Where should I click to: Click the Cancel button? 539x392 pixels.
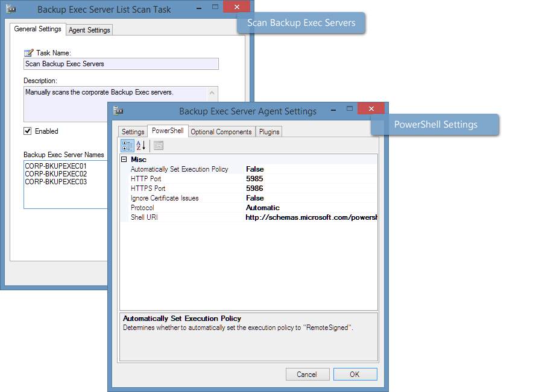point(307,374)
